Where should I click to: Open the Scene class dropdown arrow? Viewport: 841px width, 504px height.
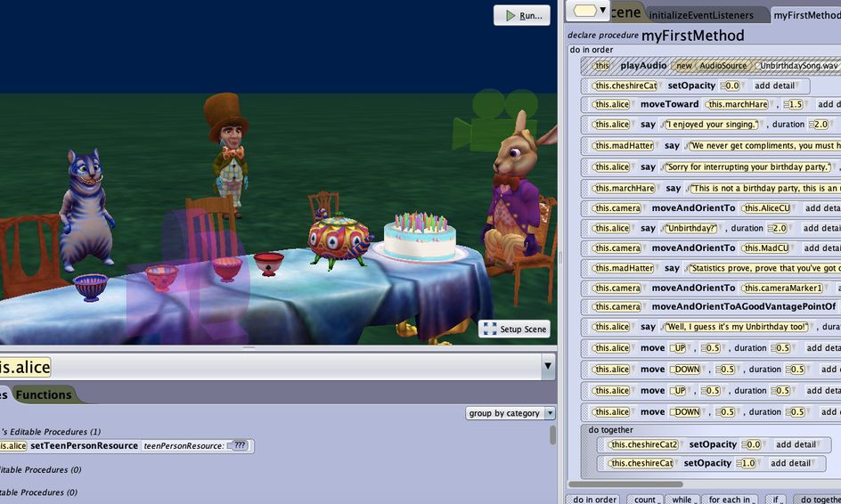point(603,10)
